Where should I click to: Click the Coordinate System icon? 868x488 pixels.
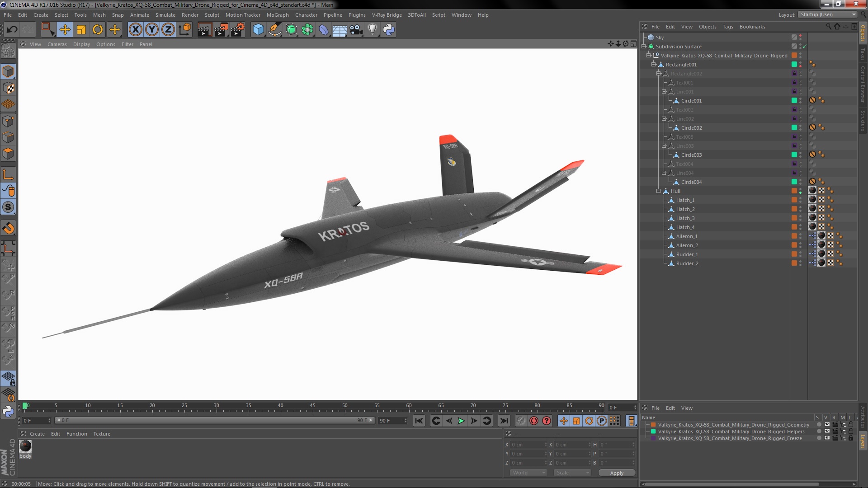tap(185, 30)
